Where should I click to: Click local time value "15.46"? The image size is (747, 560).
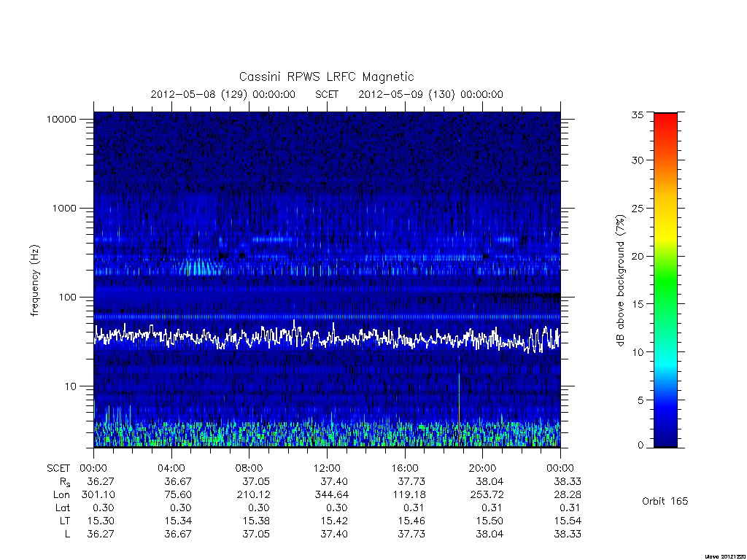click(x=411, y=521)
